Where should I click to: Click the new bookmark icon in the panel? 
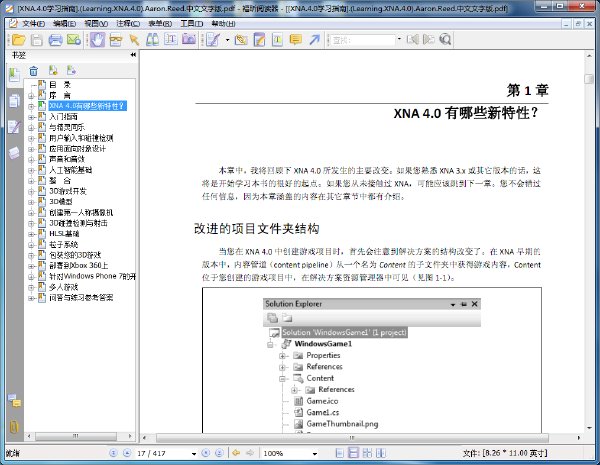[53, 70]
